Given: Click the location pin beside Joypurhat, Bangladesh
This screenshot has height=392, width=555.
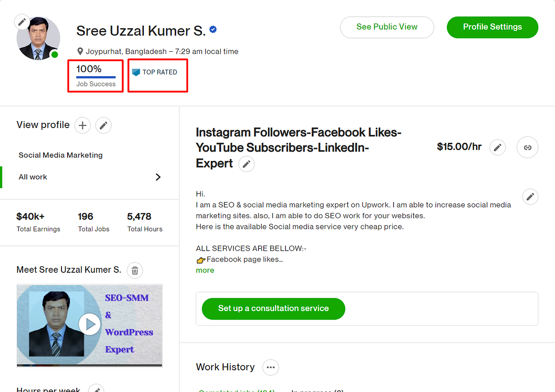Looking at the screenshot, I should click(x=80, y=51).
